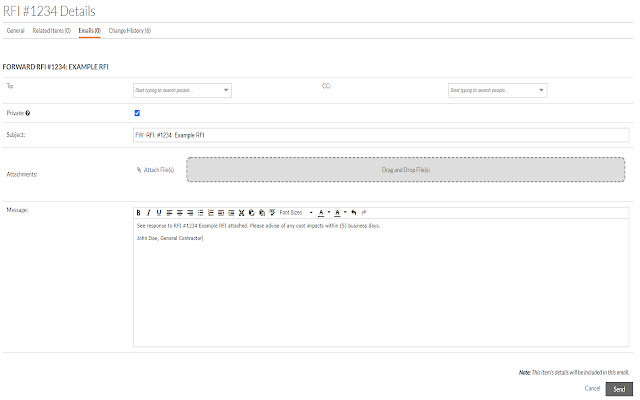The image size is (640, 400).
Task: Click the Attach File(s) link
Action: [x=155, y=170]
